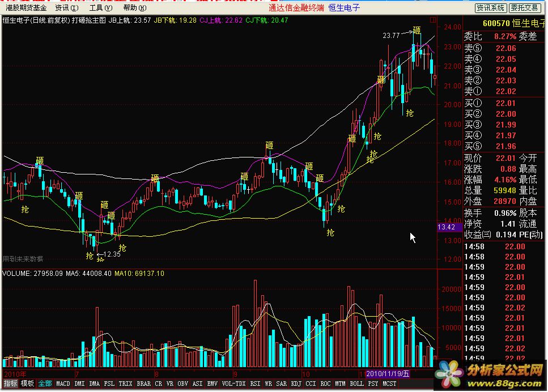The width and height of the screenshot is (548, 392).
Task: Switch to VOL-TDX indicator
Action: [x=234, y=384]
